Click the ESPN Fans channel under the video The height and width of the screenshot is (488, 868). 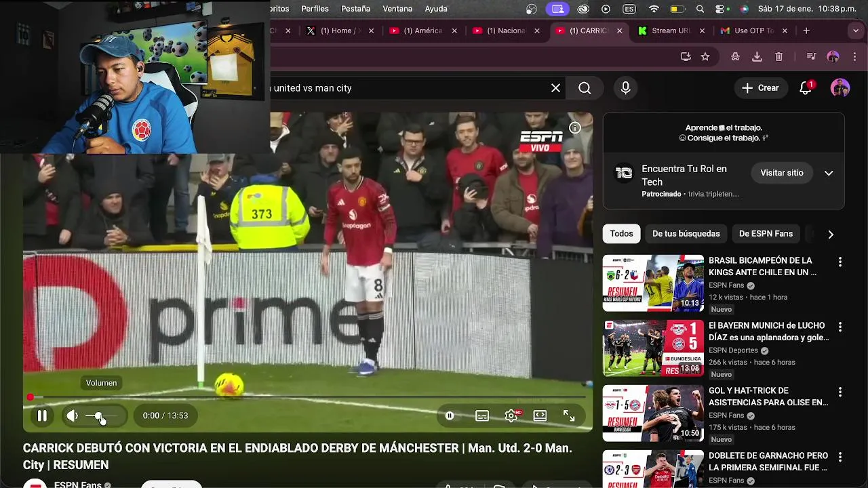[77, 485]
